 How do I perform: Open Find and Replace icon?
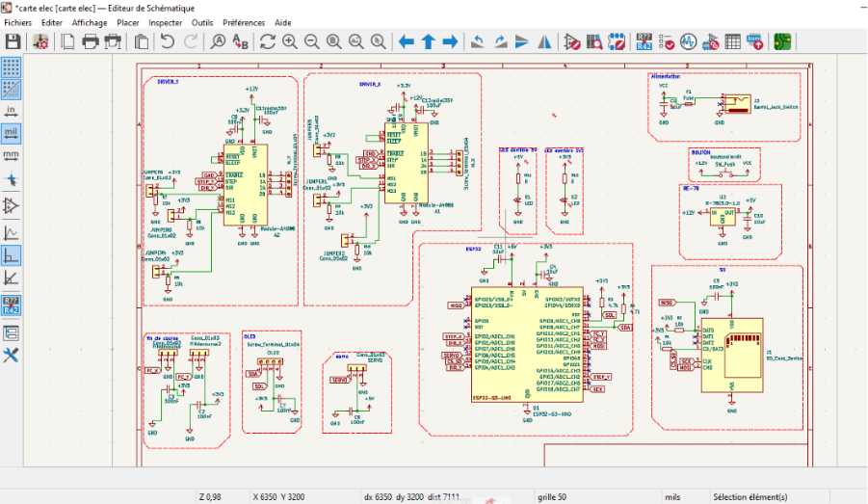[240, 41]
